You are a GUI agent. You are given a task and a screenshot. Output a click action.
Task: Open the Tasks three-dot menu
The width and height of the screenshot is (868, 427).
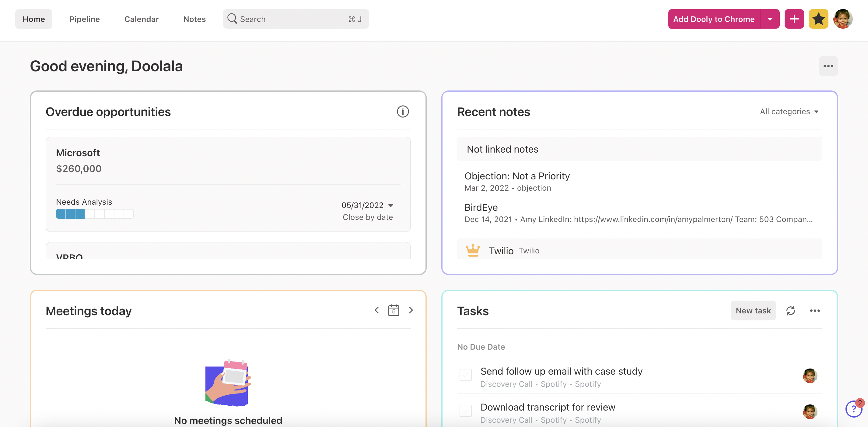[x=815, y=311]
